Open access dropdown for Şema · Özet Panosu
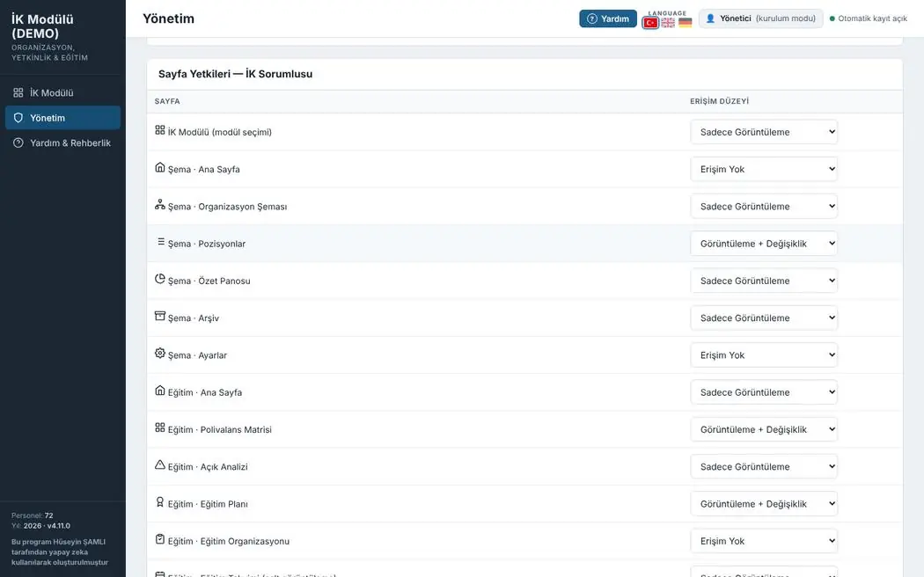Image resolution: width=924 pixels, height=577 pixels. [x=764, y=281]
